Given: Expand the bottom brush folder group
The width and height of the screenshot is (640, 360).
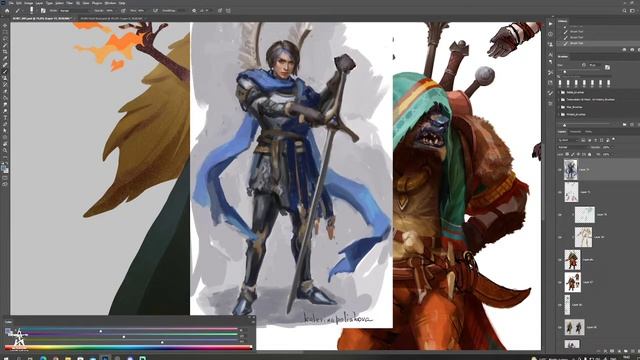Looking at the screenshot, I should [559, 114].
